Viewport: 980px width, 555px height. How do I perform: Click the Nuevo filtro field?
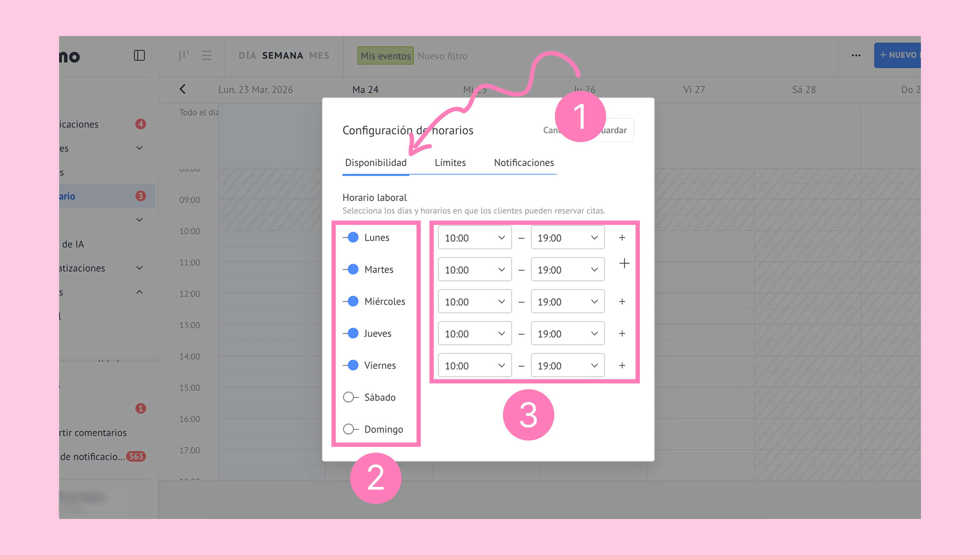point(442,56)
